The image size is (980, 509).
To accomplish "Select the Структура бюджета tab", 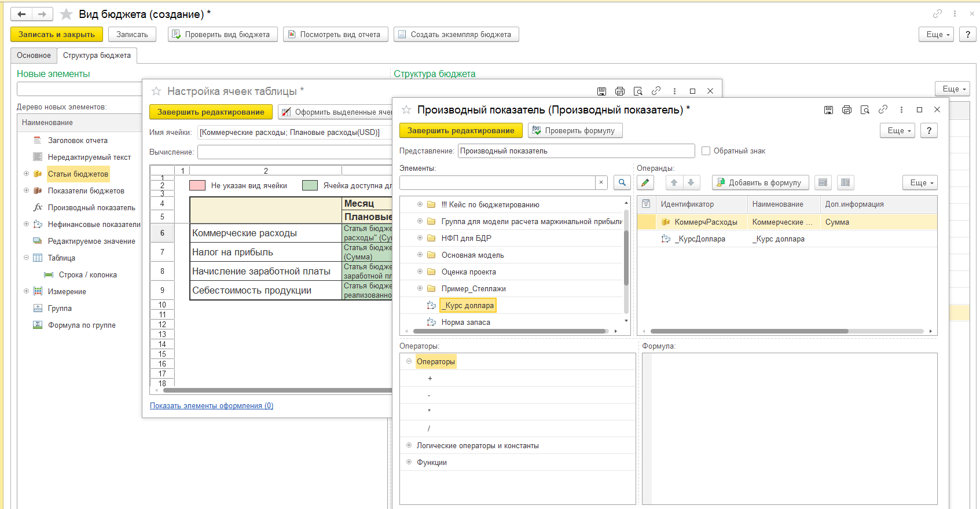I will (x=97, y=56).
